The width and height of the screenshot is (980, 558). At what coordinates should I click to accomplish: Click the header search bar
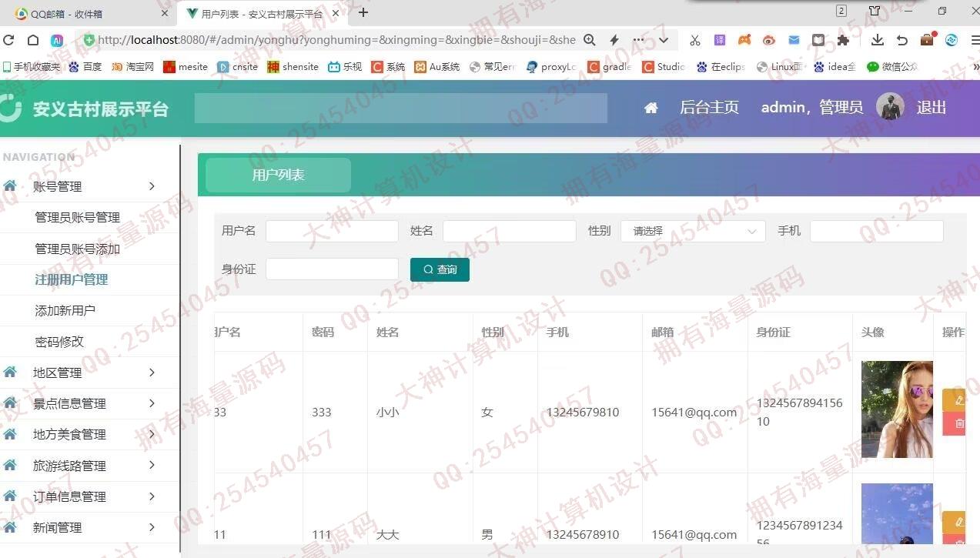[x=401, y=109]
